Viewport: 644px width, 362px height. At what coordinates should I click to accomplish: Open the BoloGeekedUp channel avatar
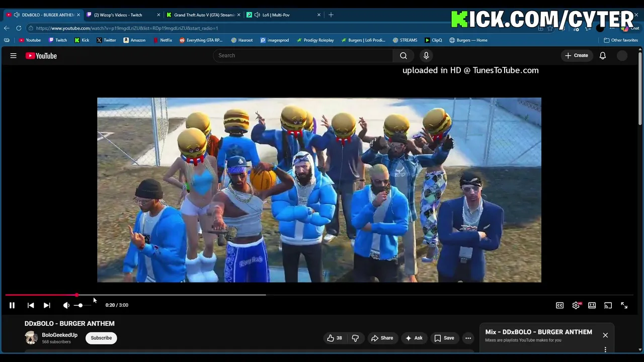tap(31, 338)
